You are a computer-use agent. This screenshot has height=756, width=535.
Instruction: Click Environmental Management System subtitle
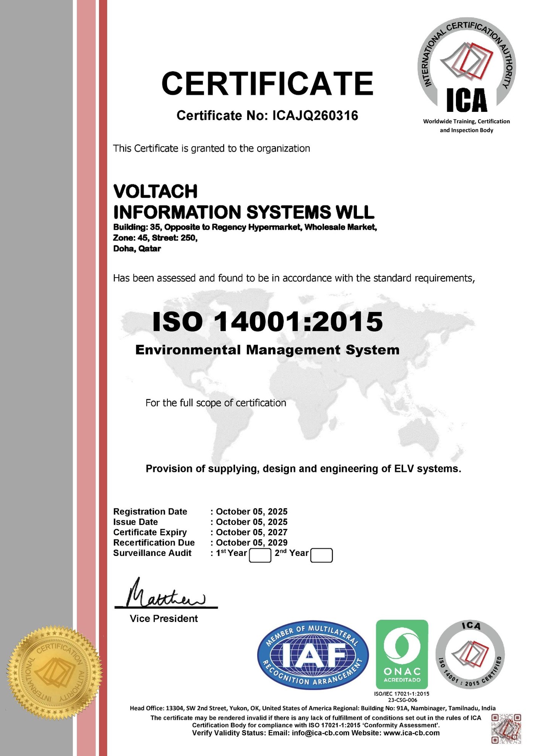267,350
